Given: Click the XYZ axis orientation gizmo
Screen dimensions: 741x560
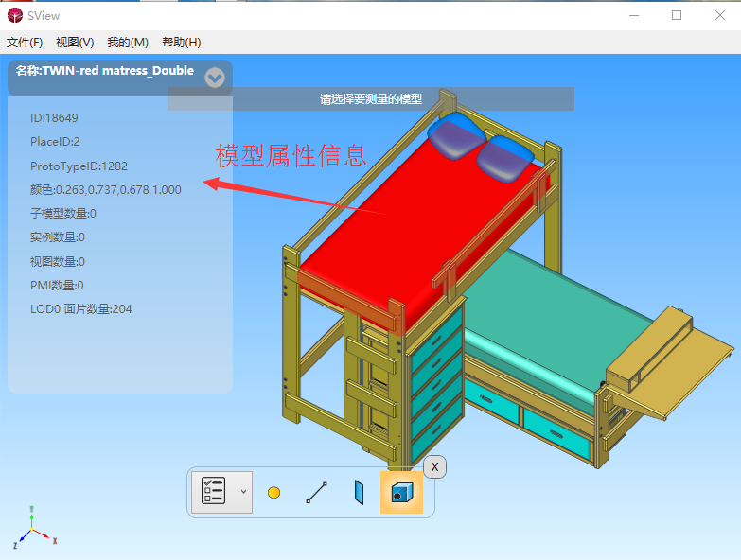Looking at the screenshot, I should click(35, 530).
